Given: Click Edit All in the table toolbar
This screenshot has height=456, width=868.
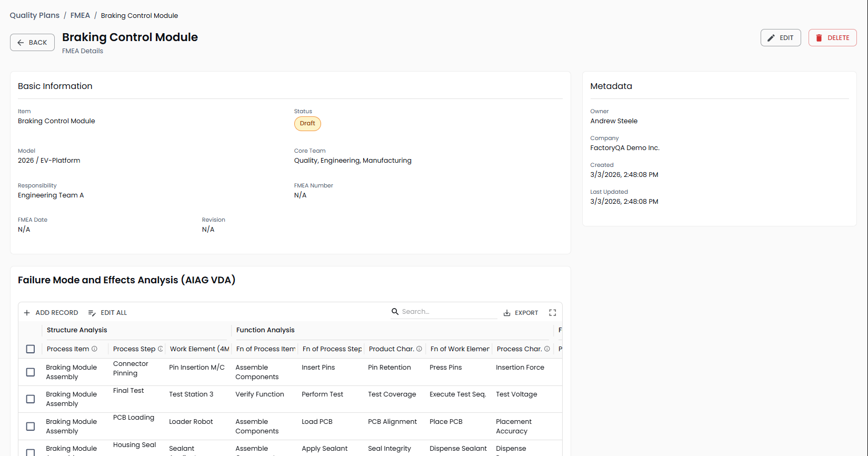Looking at the screenshot, I should tap(107, 313).
